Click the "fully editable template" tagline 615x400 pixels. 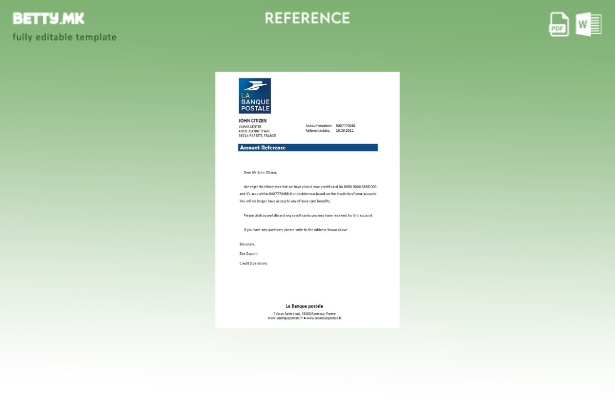(x=65, y=37)
